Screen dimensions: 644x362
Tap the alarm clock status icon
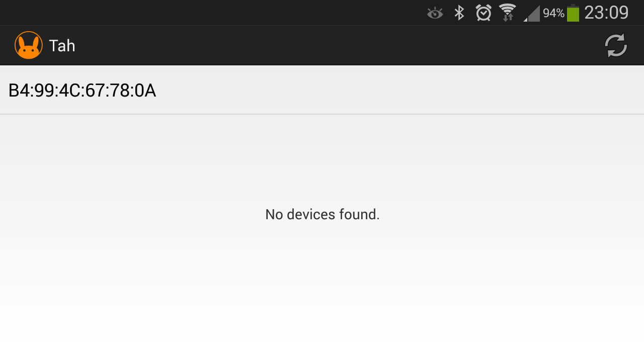484,13
